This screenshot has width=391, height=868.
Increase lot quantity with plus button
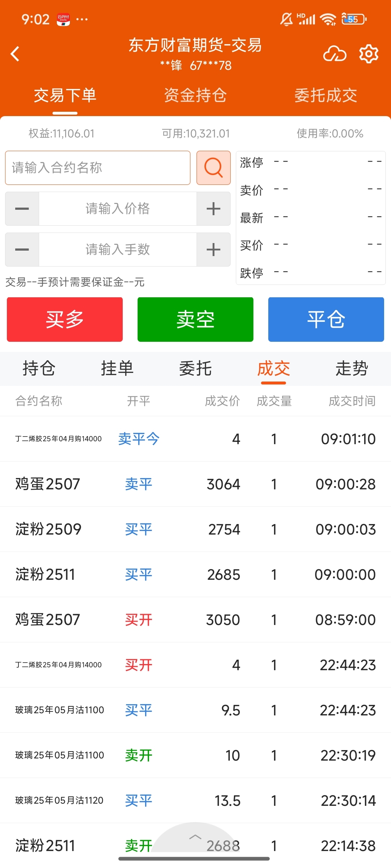pyautogui.click(x=214, y=250)
